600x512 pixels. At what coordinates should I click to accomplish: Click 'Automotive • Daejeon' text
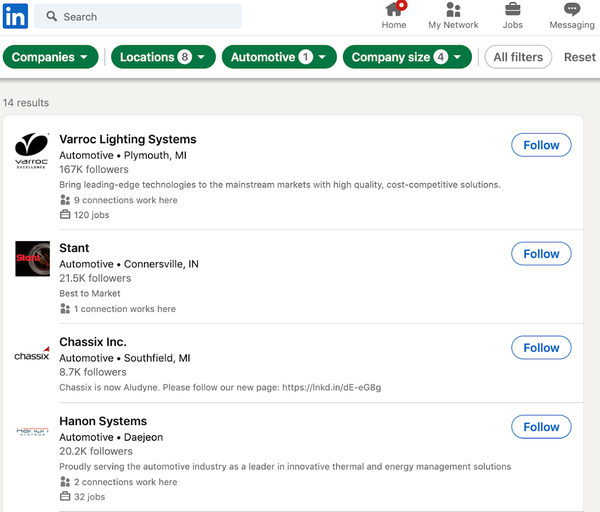click(x=111, y=437)
